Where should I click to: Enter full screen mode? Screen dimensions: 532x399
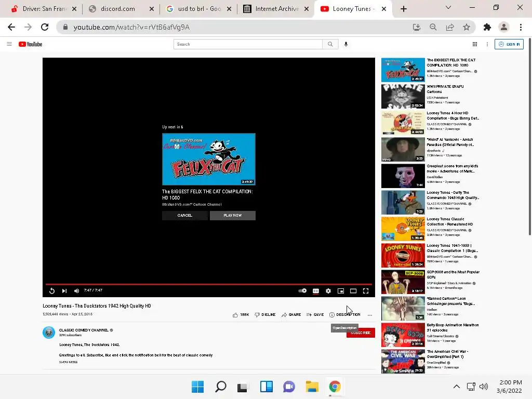[x=366, y=291]
